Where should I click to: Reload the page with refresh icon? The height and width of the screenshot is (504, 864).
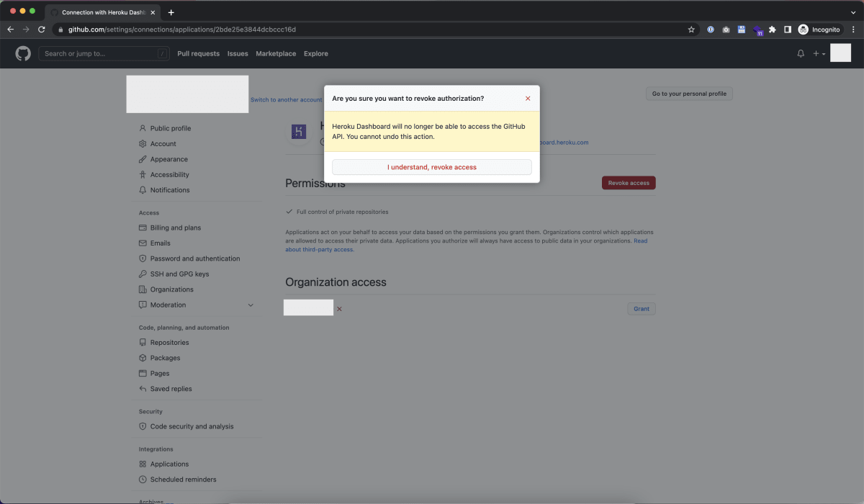[42, 30]
